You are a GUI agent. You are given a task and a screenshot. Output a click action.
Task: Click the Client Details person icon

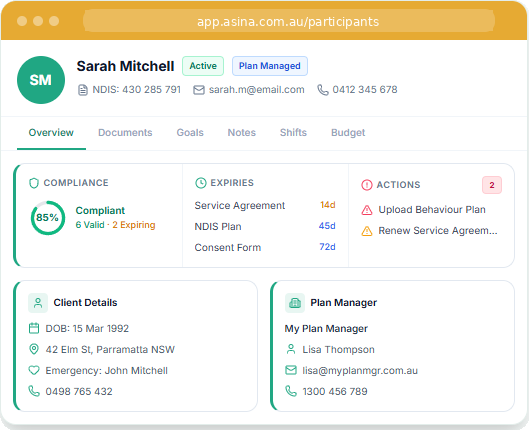(38, 303)
